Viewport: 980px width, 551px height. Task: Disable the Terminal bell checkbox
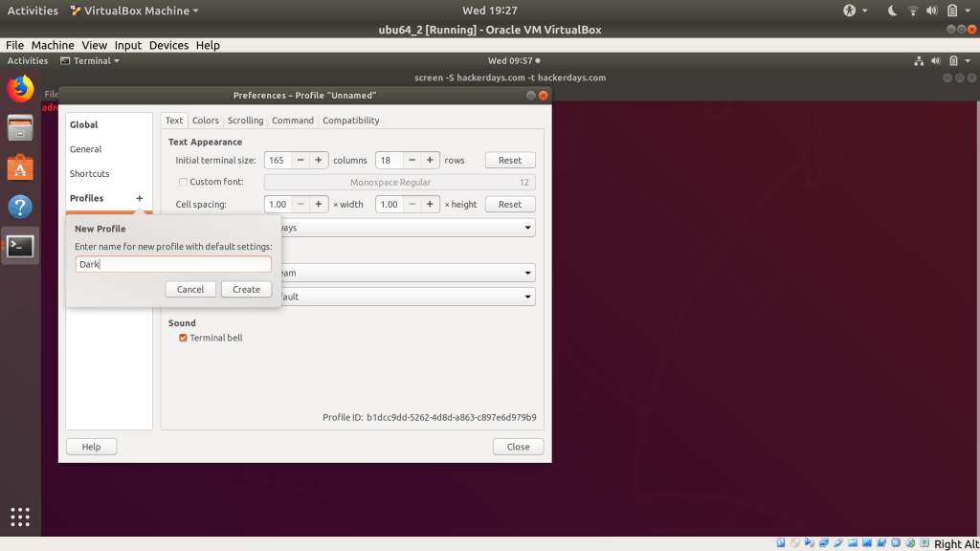pyautogui.click(x=183, y=338)
